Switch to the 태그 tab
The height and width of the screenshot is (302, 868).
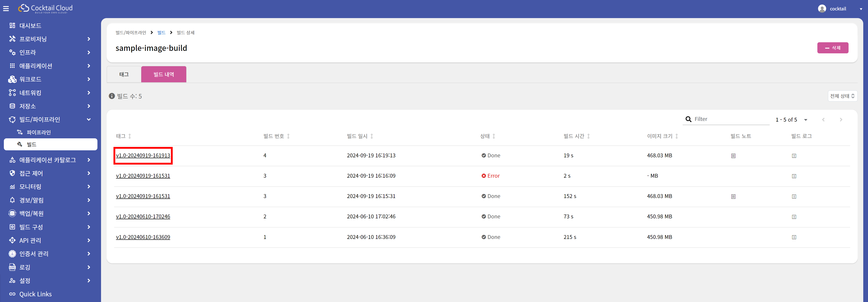point(124,74)
